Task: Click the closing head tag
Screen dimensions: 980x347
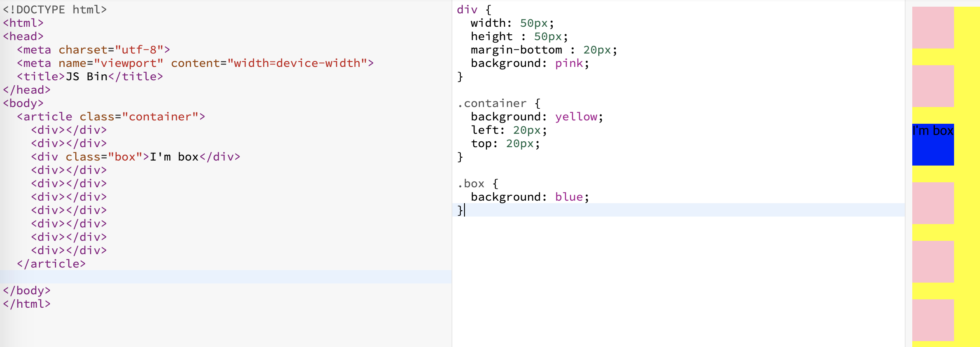Action: [x=27, y=90]
